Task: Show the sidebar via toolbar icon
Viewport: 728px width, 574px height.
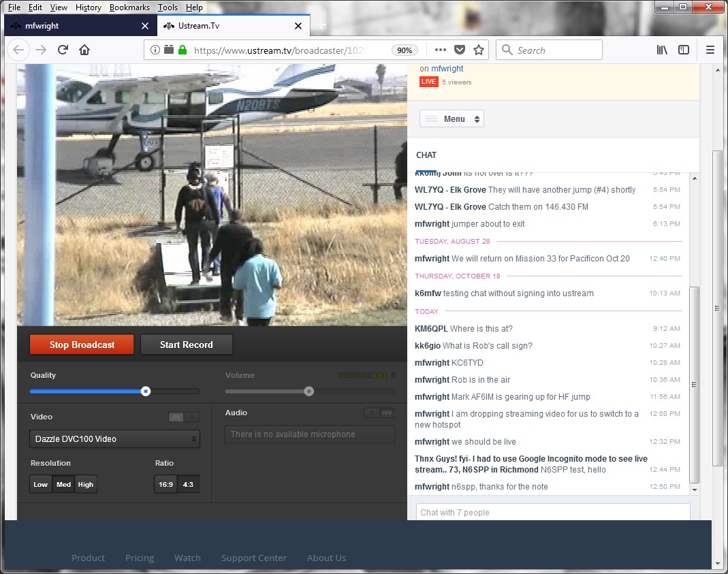Action: [684, 50]
